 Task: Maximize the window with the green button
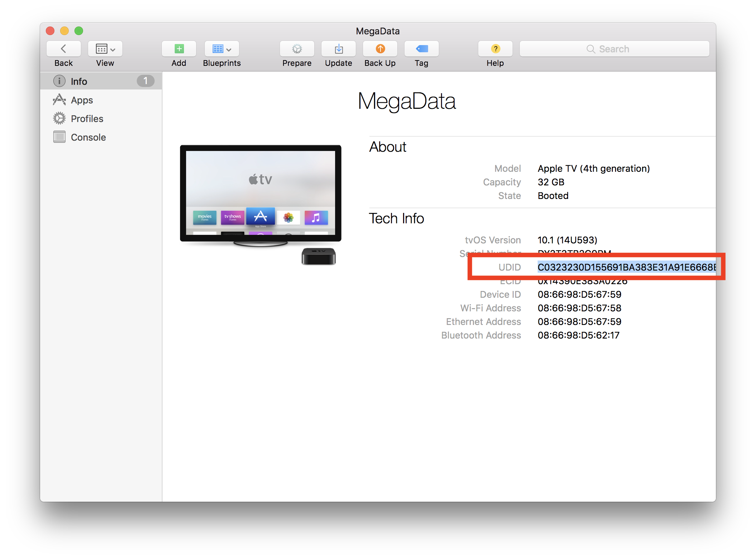79,31
